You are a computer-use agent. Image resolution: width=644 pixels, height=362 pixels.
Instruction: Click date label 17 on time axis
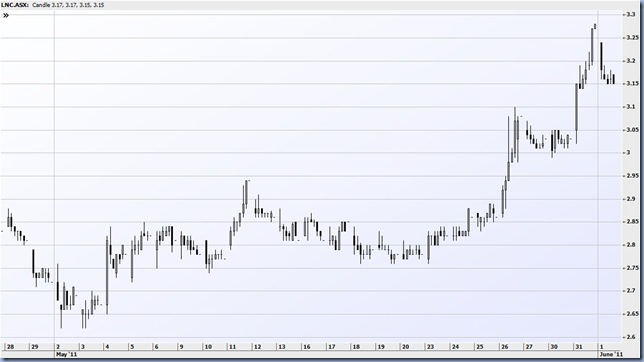(331, 347)
